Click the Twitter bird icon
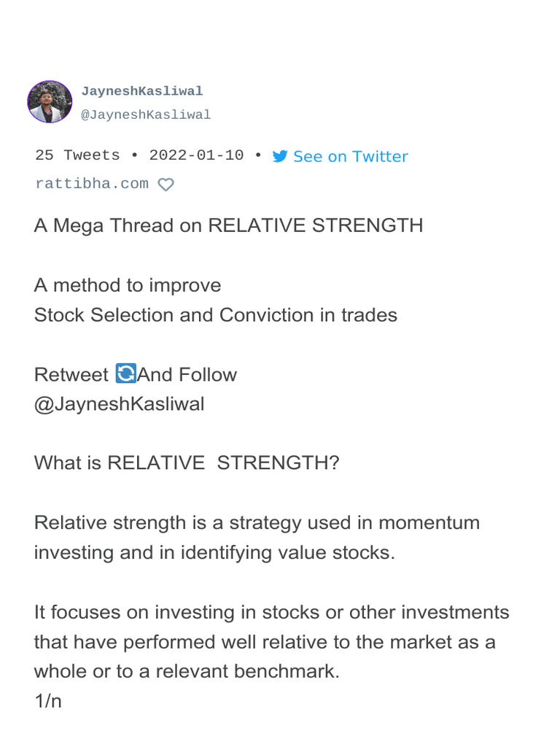 [280, 156]
